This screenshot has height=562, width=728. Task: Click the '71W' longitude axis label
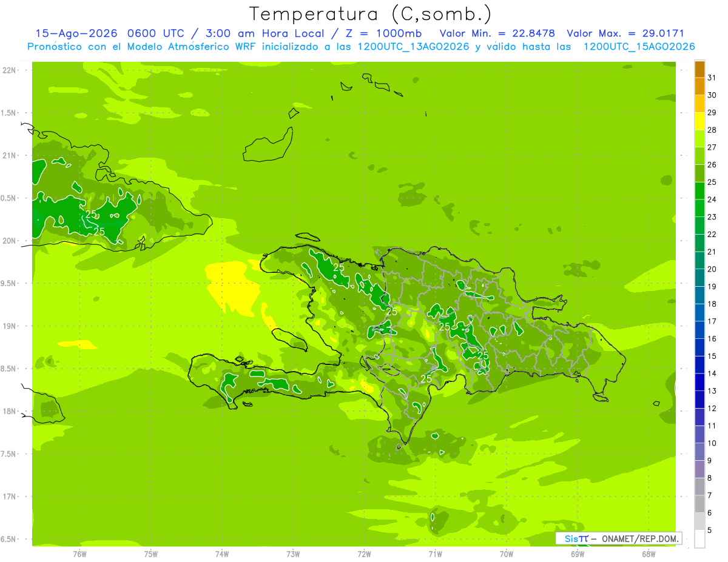(435, 554)
